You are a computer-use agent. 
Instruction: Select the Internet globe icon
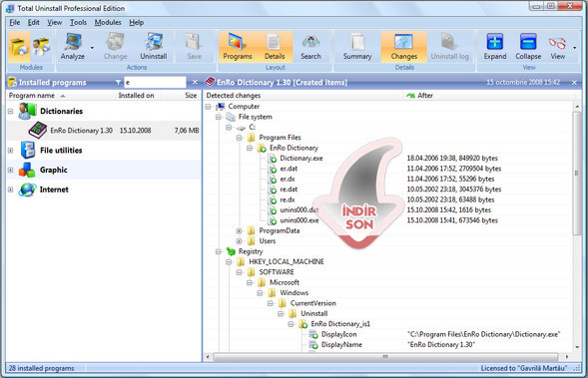click(27, 189)
